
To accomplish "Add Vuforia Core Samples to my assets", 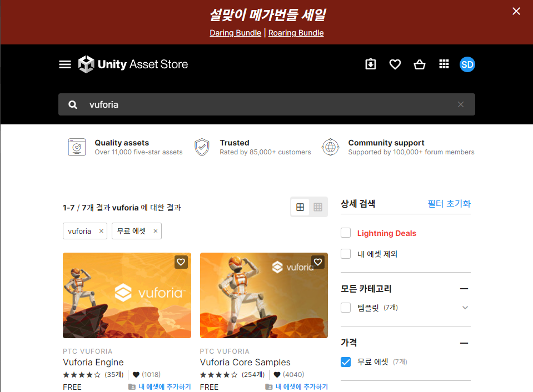I will tap(296, 387).
